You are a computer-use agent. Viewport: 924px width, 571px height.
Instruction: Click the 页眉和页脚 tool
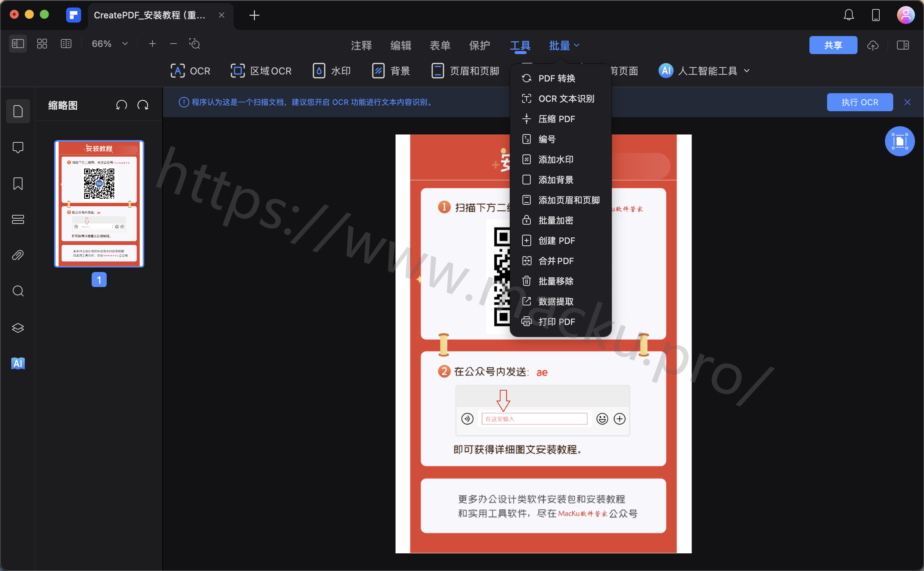[465, 71]
